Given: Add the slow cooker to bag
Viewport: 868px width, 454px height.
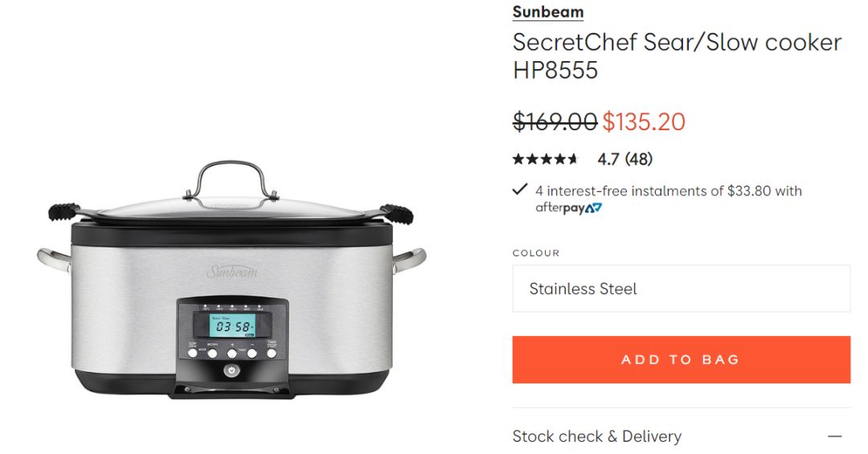Looking at the screenshot, I should (x=681, y=359).
